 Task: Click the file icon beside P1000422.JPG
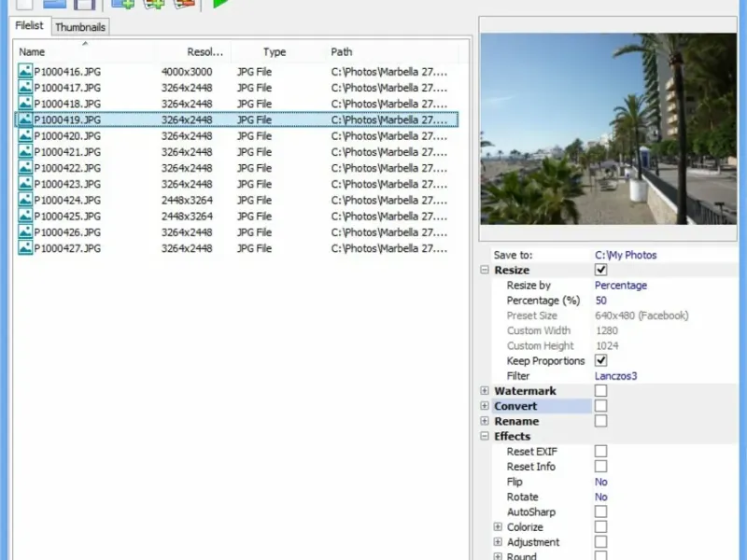point(25,168)
